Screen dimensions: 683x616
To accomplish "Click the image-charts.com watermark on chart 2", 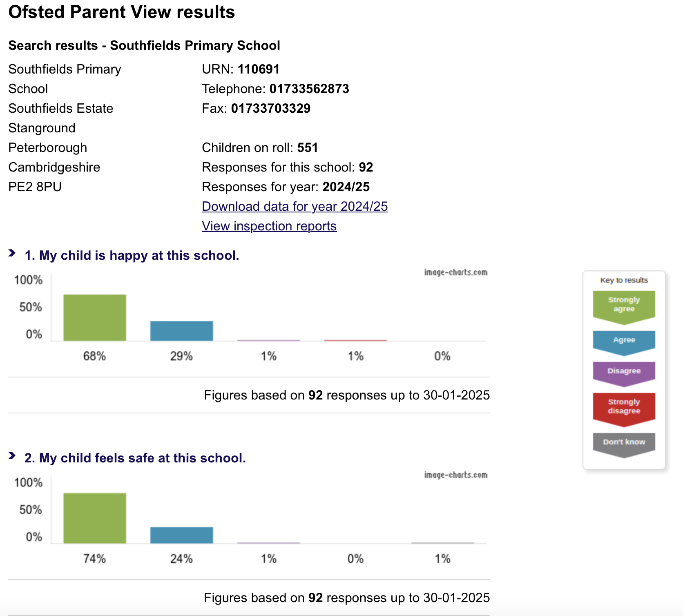I will click(x=455, y=475).
